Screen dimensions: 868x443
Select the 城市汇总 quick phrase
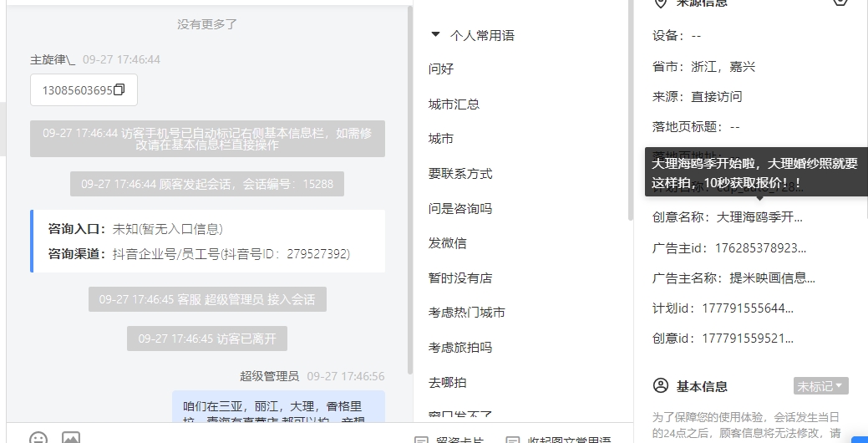tap(454, 104)
